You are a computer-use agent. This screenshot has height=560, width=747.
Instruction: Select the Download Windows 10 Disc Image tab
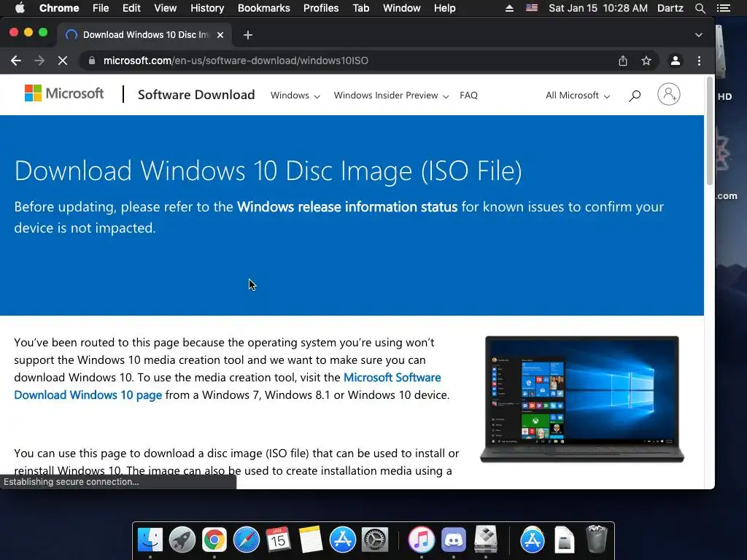point(145,35)
